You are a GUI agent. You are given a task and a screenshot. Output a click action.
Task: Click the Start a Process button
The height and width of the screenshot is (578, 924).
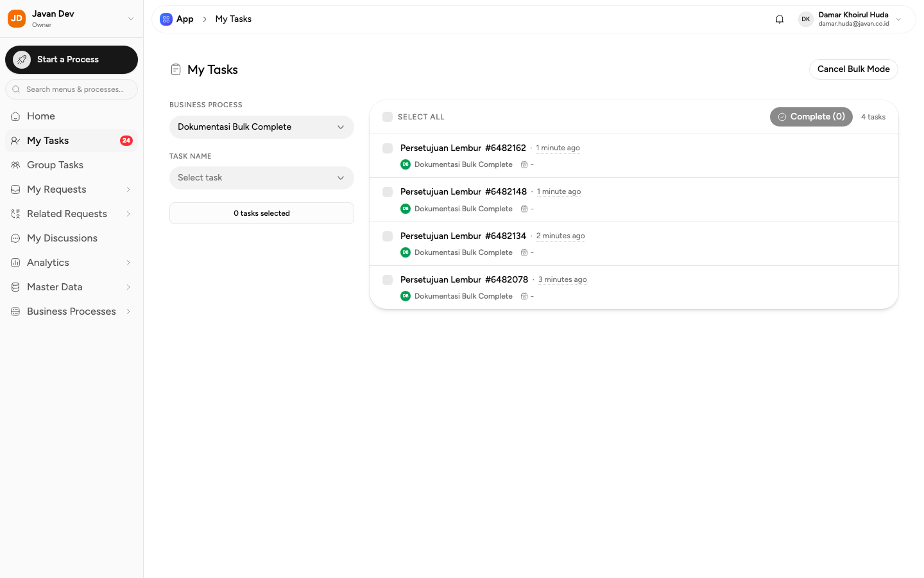pyautogui.click(x=71, y=60)
